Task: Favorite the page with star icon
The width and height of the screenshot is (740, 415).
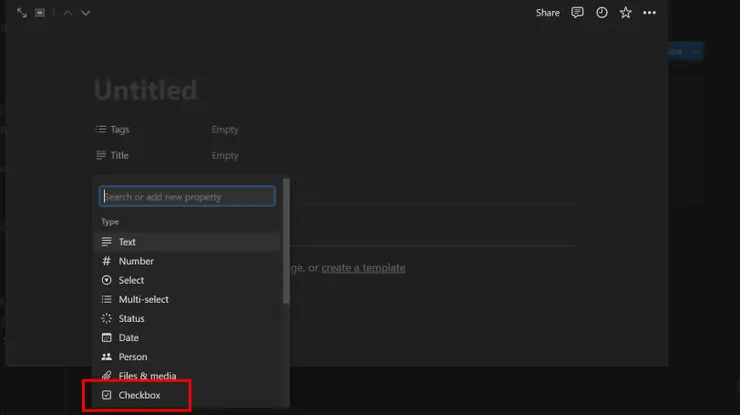Action: tap(625, 13)
